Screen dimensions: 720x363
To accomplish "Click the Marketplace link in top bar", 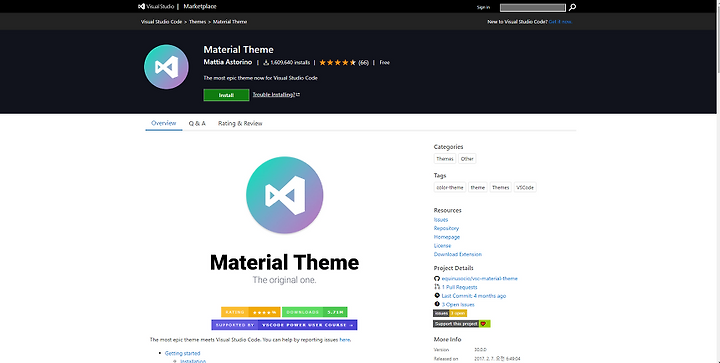I will pyautogui.click(x=200, y=6).
